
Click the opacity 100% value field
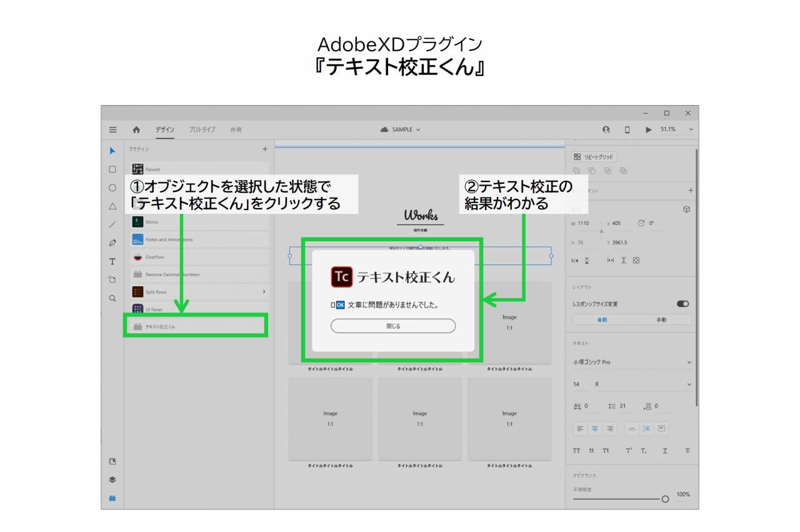tap(683, 494)
